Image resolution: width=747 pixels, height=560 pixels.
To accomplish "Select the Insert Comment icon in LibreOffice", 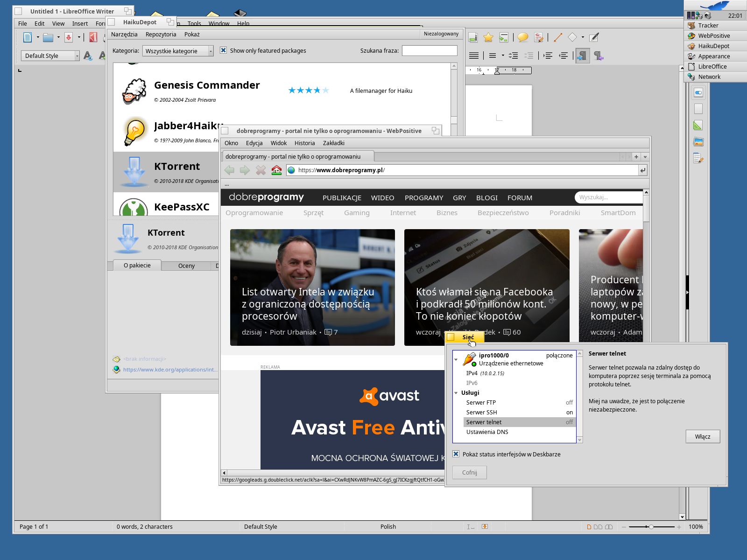I will coord(522,37).
